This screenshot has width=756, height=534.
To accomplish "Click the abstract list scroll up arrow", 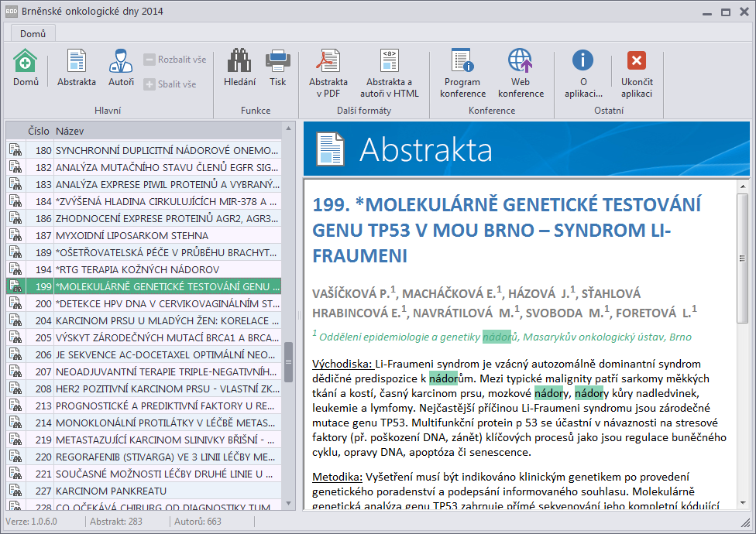I will point(288,128).
